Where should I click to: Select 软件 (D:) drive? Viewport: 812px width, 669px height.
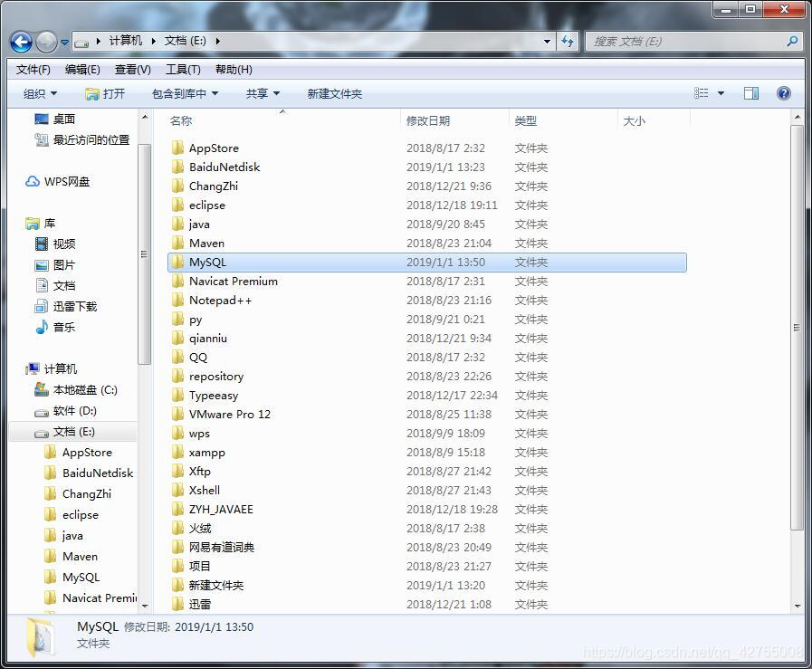point(65,411)
